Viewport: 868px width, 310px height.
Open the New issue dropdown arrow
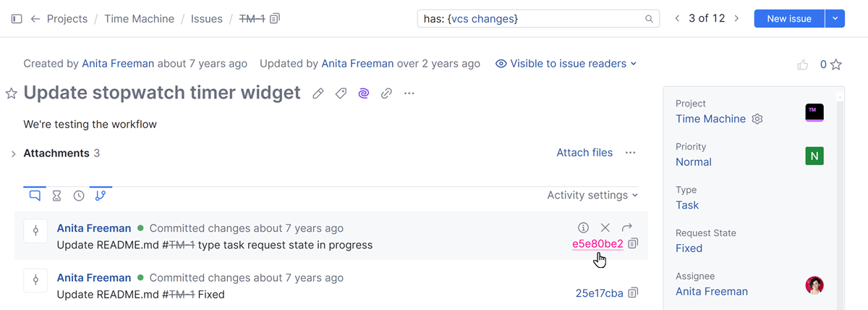click(x=835, y=19)
